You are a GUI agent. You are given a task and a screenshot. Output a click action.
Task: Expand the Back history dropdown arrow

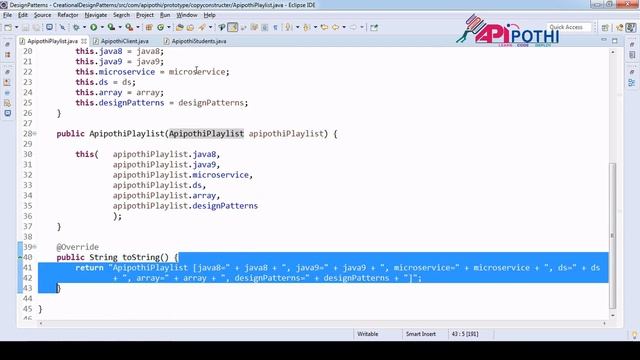(x=344, y=27)
